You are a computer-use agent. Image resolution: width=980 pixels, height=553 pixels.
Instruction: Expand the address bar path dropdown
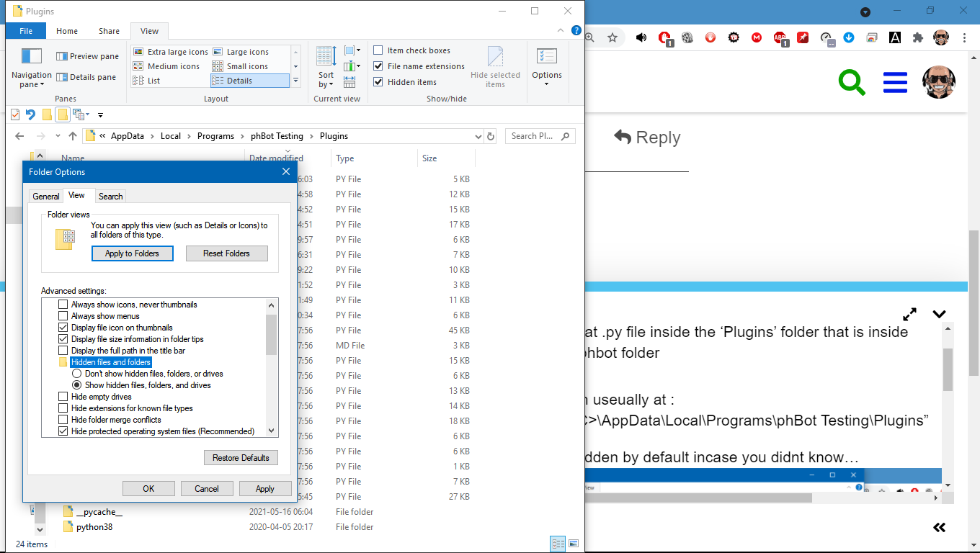coord(478,136)
